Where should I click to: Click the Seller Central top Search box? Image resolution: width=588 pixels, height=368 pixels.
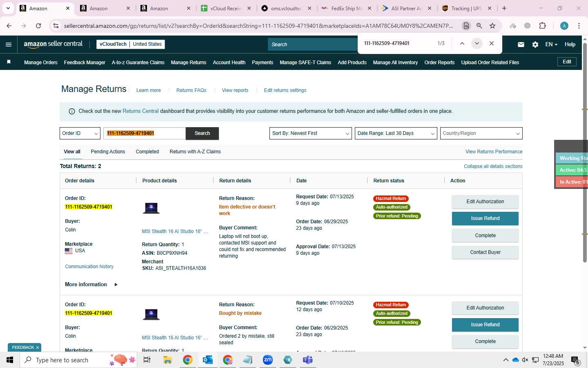(312, 44)
